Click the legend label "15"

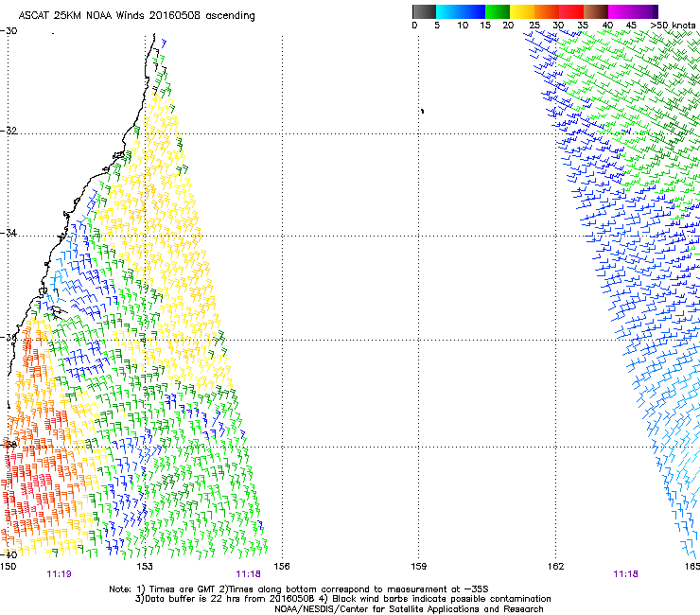coord(485,26)
